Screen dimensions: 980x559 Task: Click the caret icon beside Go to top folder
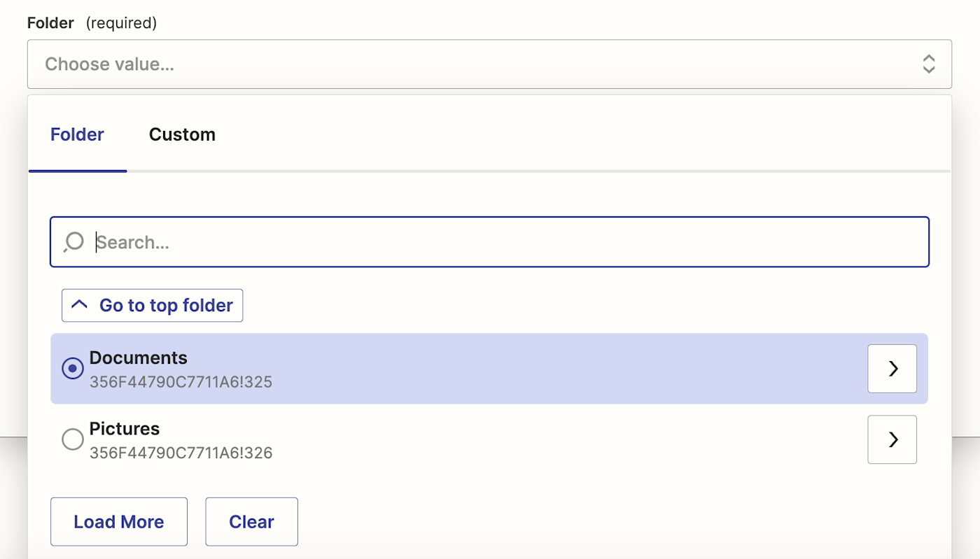coord(80,305)
